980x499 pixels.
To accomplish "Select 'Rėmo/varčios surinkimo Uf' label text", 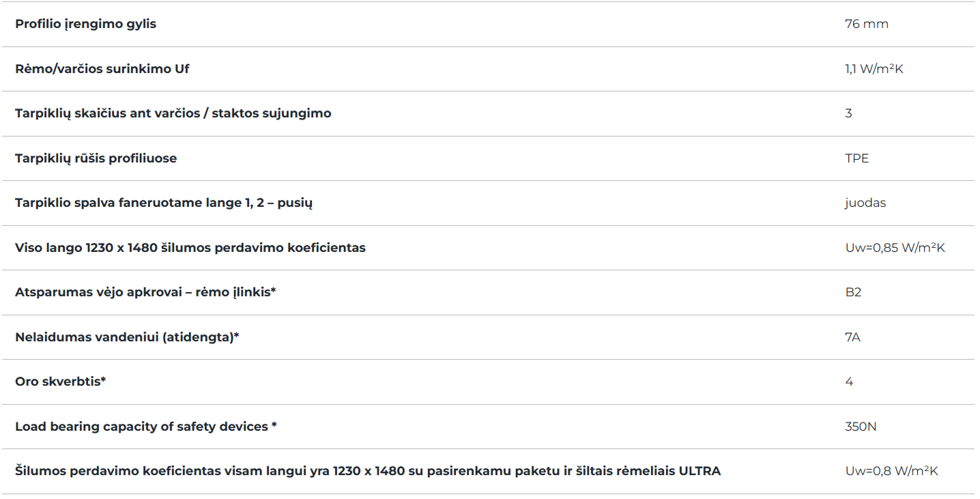I will [x=102, y=69].
